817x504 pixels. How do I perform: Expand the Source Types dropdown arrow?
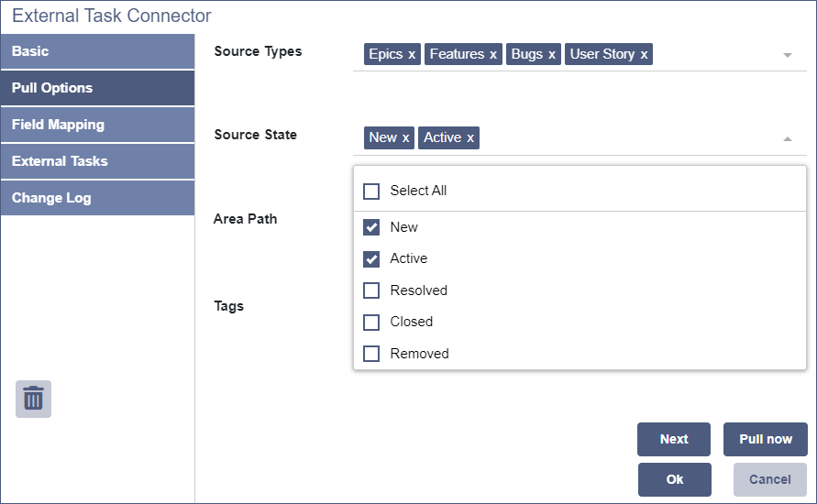(x=787, y=55)
